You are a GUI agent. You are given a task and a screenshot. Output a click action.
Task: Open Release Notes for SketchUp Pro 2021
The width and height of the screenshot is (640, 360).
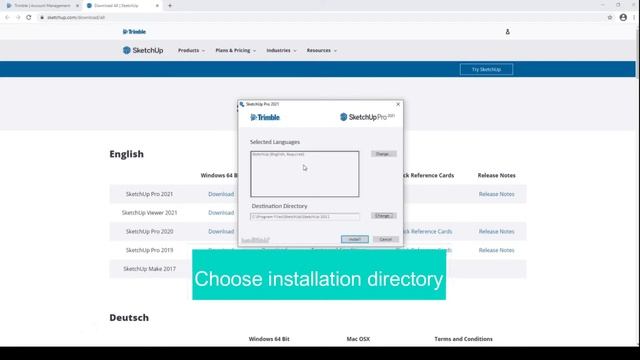(x=496, y=194)
